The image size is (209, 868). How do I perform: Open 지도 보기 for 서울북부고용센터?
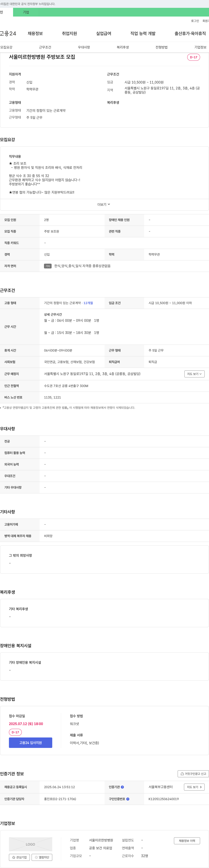[194, 787]
